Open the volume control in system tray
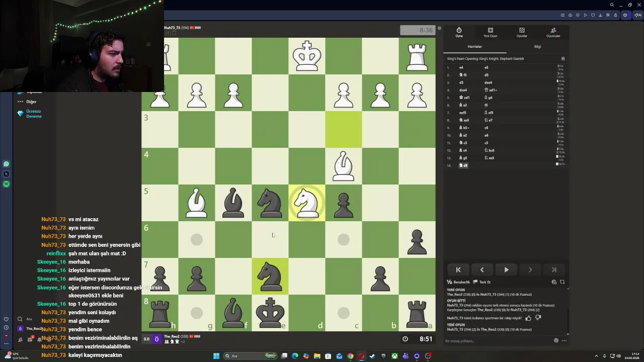The width and height of the screenshot is (644, 362). [x=618, y=356]
